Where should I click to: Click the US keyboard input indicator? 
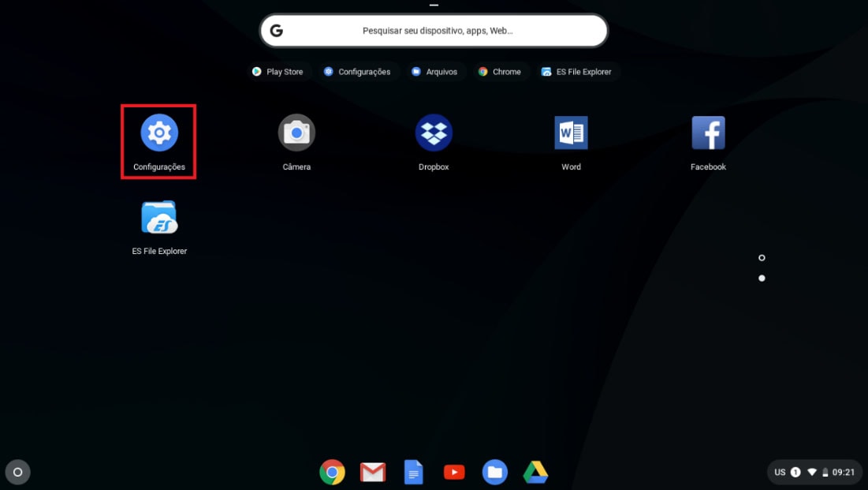tap(780, 473)
